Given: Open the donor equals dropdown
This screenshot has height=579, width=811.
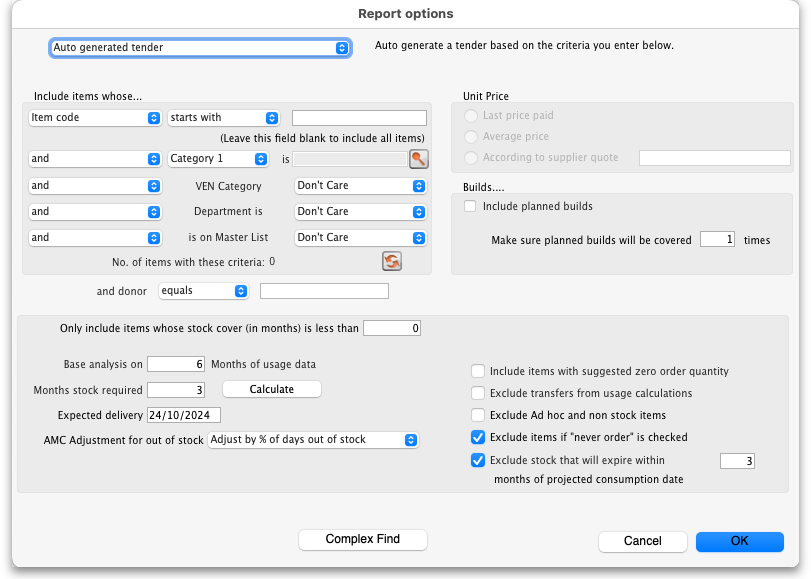Looking at the screenshot, I should pos(204,291).
